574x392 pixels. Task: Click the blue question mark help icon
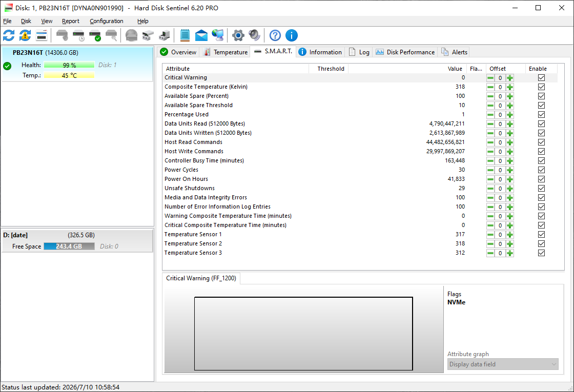point(275,35)
